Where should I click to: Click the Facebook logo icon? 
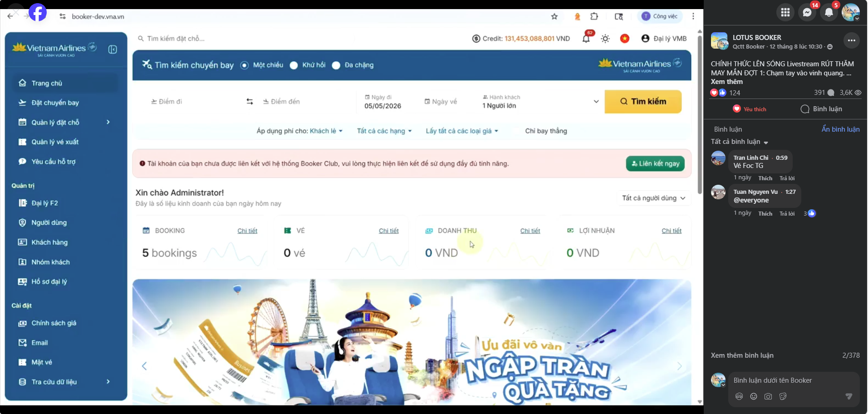click(38, 12)
